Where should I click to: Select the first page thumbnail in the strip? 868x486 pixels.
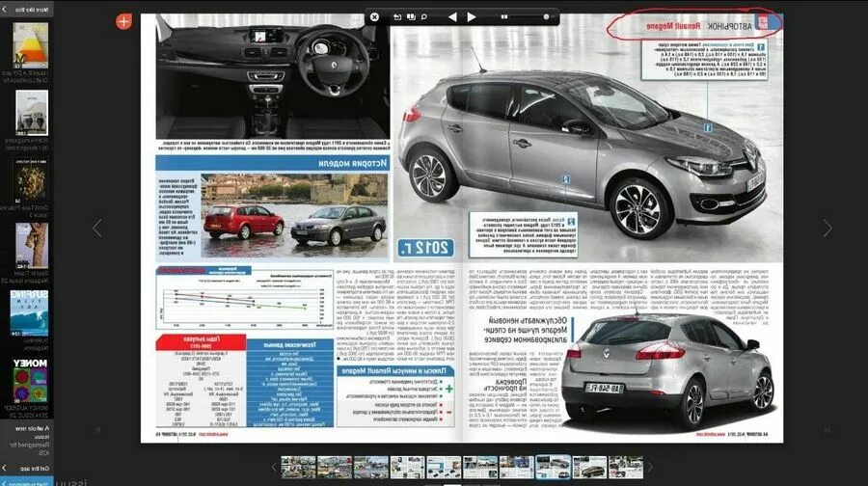point(298,467)
